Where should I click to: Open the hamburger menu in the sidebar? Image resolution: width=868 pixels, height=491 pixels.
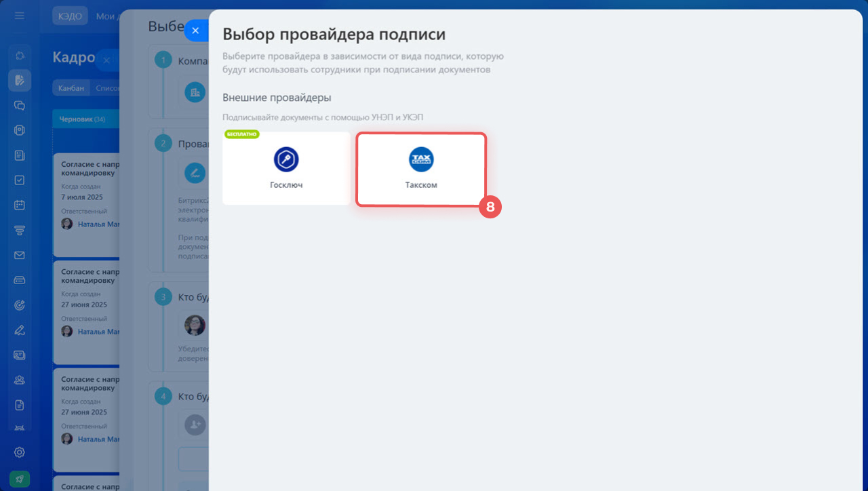pyautogui.click(x=20, y=16)
